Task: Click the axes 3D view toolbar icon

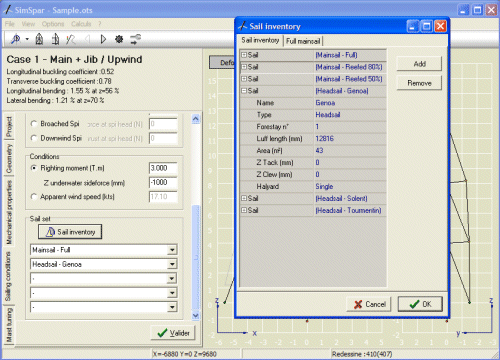Action: [x=71, y=40]
